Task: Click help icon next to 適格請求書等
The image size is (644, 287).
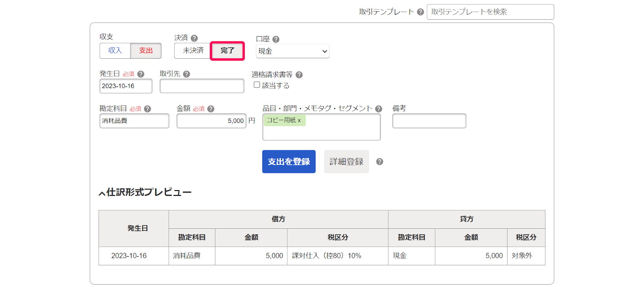Action: coord(299,75)
